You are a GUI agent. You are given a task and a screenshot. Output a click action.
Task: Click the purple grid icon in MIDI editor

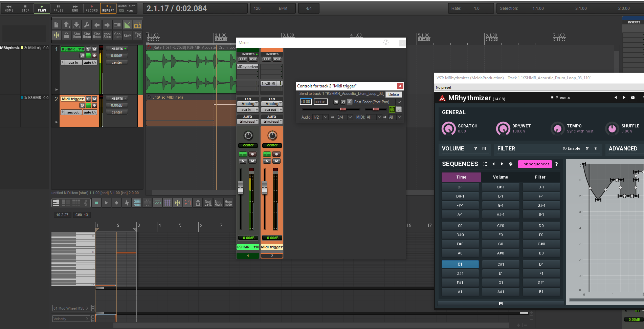pyautogui.click(x=168, y=203)
